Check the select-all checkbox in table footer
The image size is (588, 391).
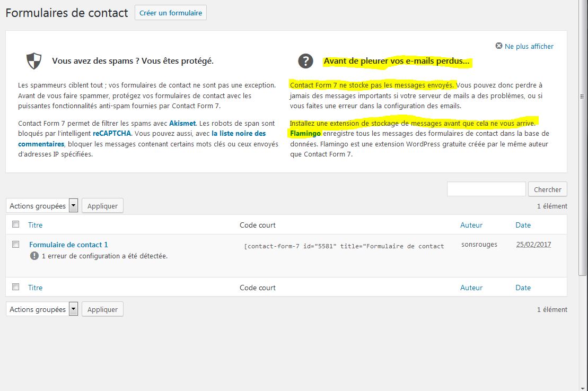16,287
